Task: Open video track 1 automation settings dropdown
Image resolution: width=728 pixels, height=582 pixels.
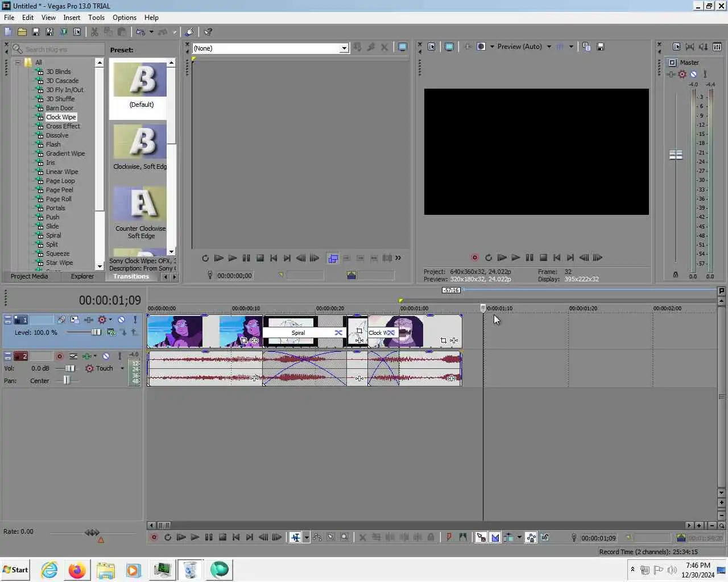Action: [x=110, y=320]
